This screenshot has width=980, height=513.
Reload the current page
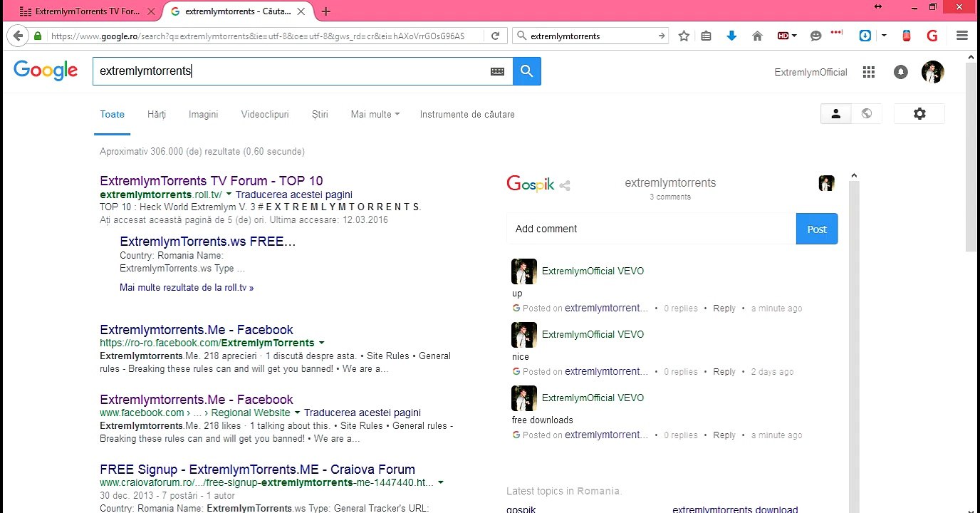pyautogui.click(x=496, y=36)
